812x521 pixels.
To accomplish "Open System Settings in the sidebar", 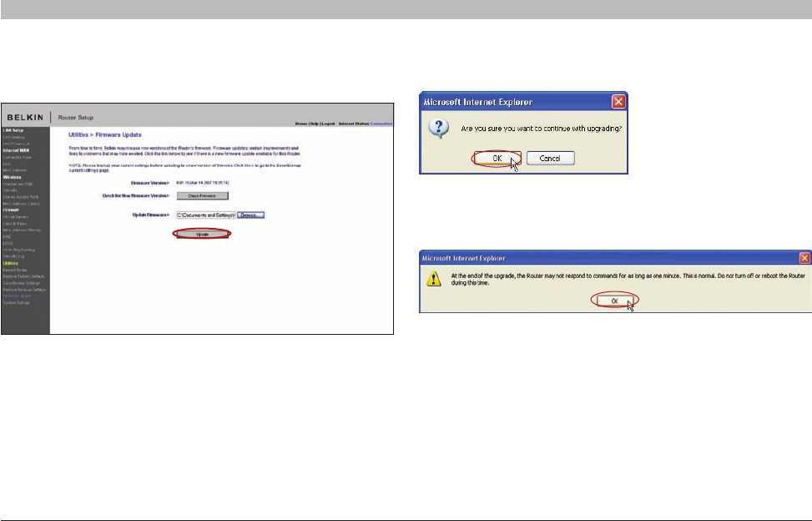I will [x=17, y=303].
